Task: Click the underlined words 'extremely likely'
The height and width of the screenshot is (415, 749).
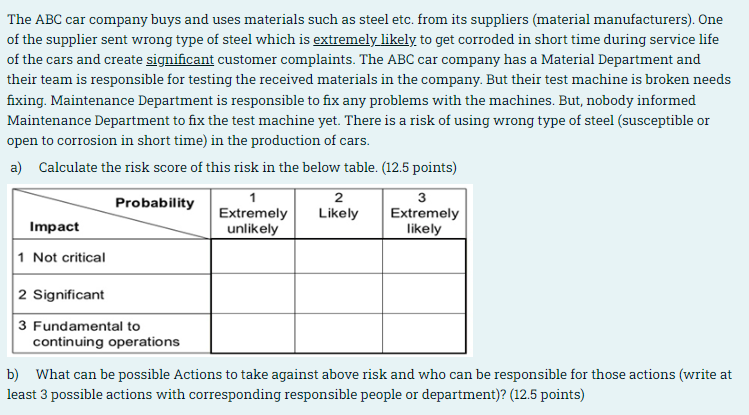Action: pyautogui.click(x=364, y=40)
